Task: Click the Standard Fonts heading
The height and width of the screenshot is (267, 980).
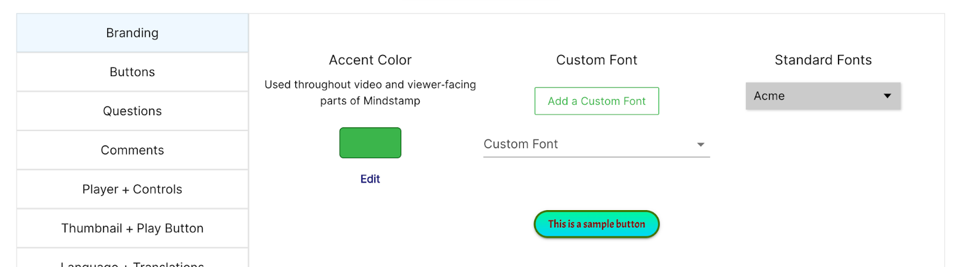Action: [x=823, y=60]
